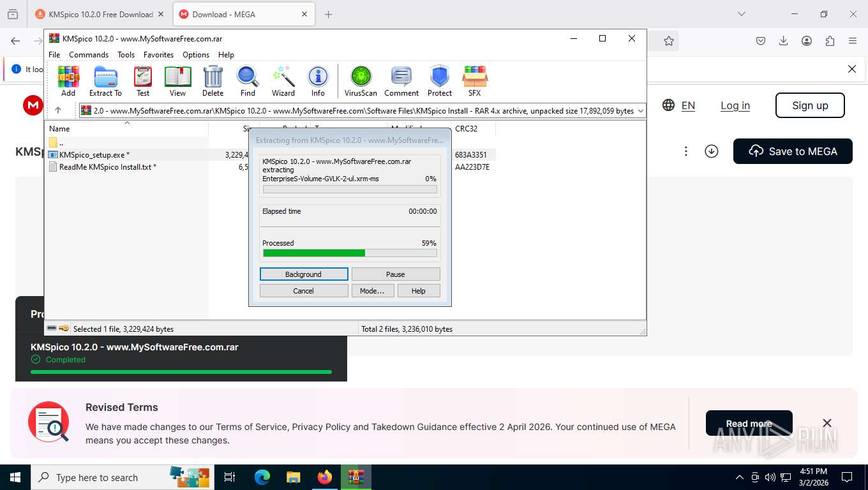The height and width of the screenshot is (490, 868).
Task: Open the Options menu
Action: pyautogui.click(x=196, y=55)
